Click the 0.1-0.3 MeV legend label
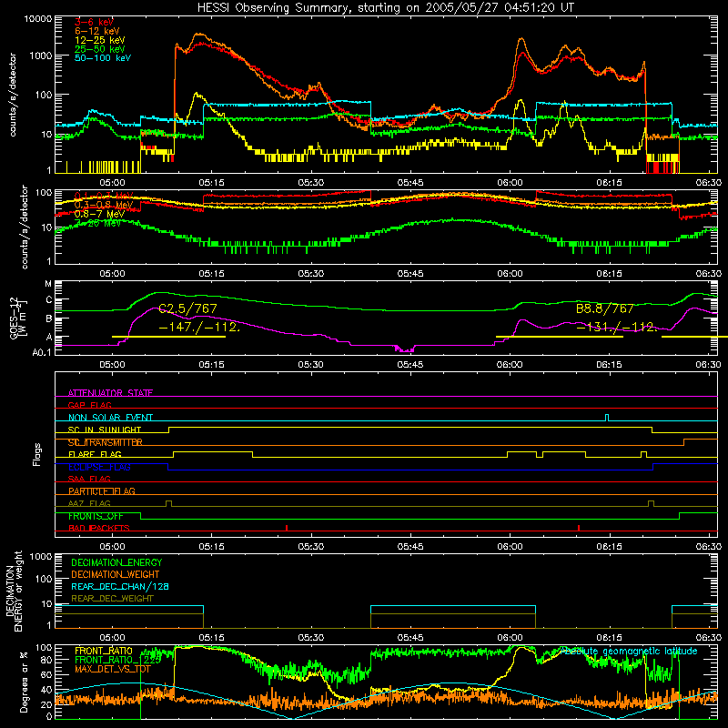The image size is (728, 728). [104, 196]
